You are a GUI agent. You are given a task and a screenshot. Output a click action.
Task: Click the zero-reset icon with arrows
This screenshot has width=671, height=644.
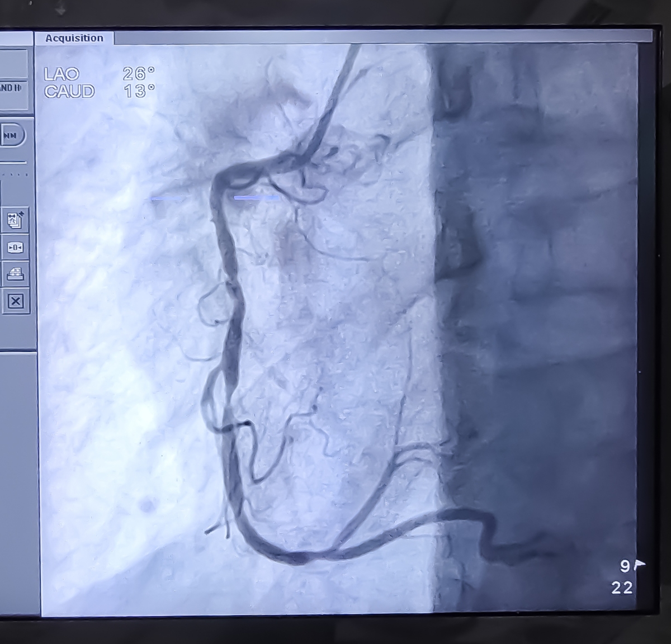click(x=15, y=248)
